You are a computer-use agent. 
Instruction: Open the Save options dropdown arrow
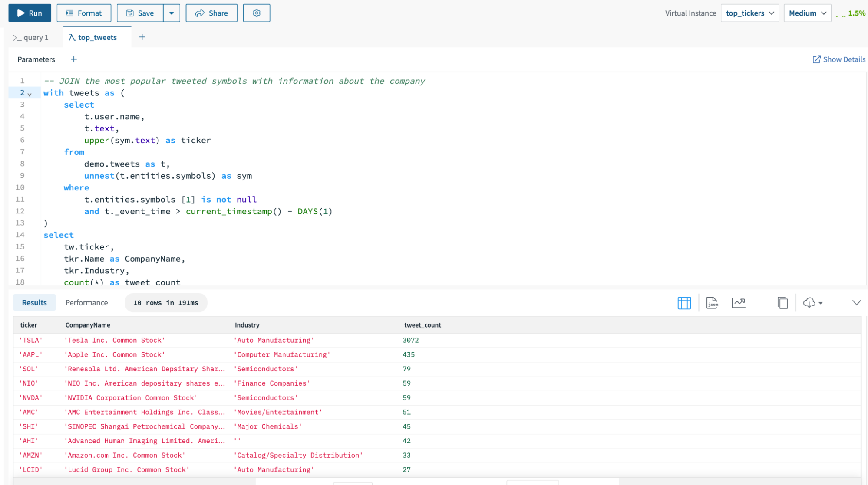172,13
